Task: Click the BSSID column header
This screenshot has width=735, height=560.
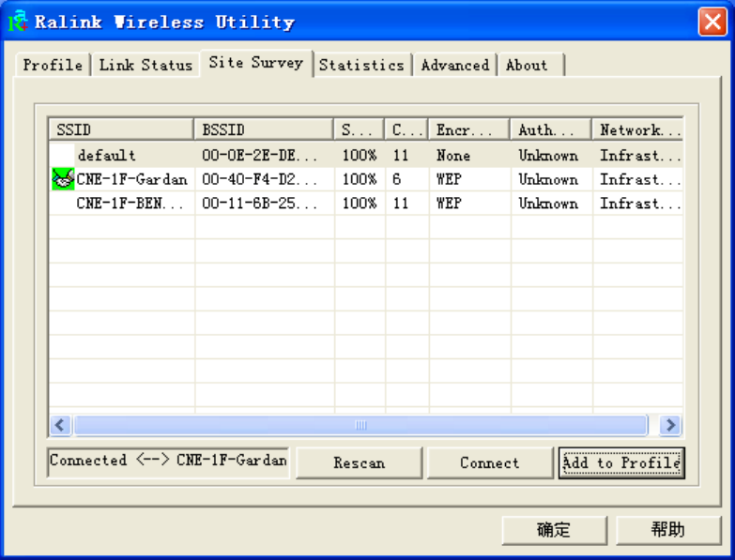Action: pos(264,129)
